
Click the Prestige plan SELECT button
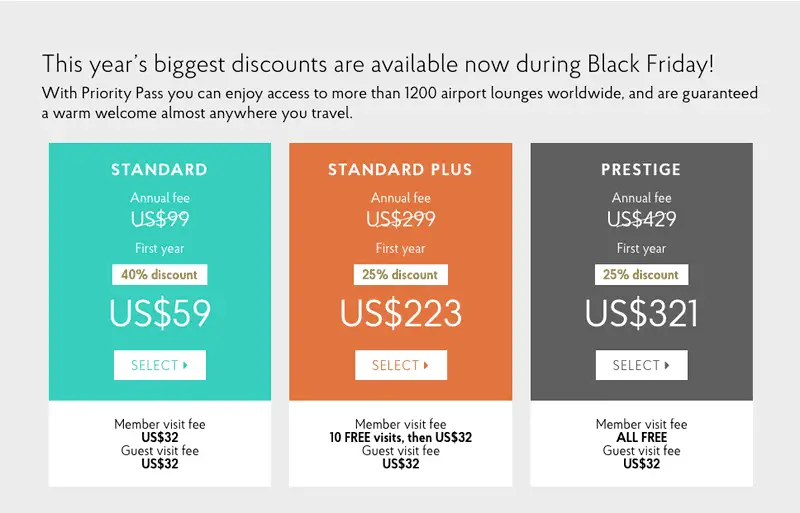(641, 365)
